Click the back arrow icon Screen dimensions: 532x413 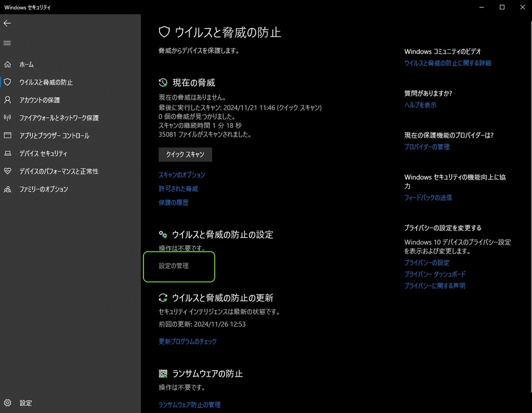tap(7, 23)
